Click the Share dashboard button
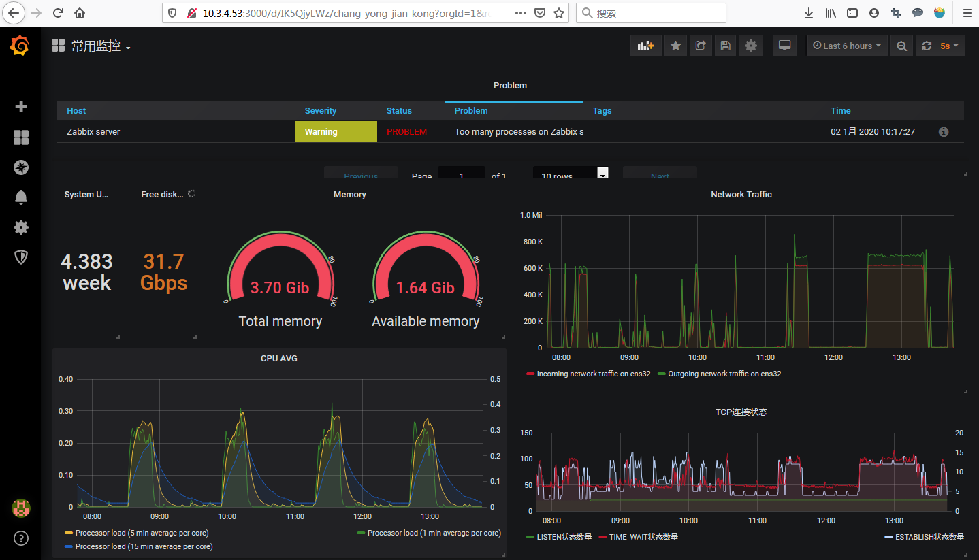 point(701,46)
